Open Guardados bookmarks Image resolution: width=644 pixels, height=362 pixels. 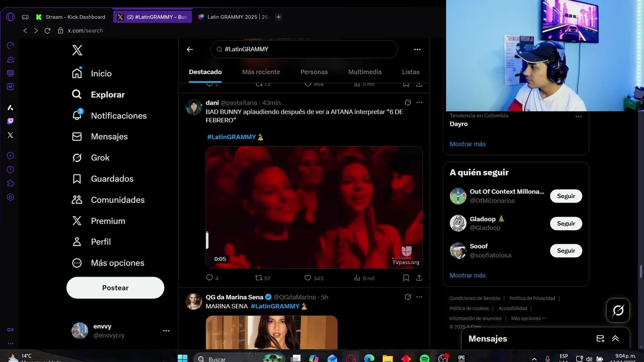pos(102,179)
